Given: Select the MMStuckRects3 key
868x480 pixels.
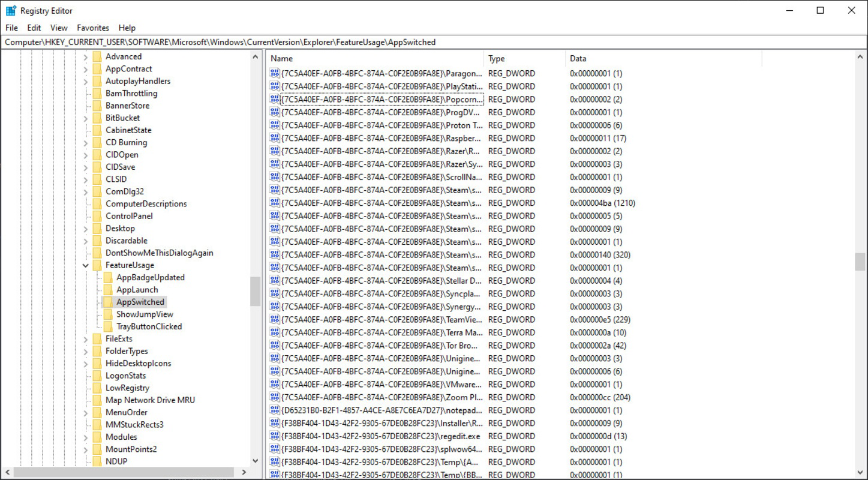Looking at the screenshot, I should point(134,425).
